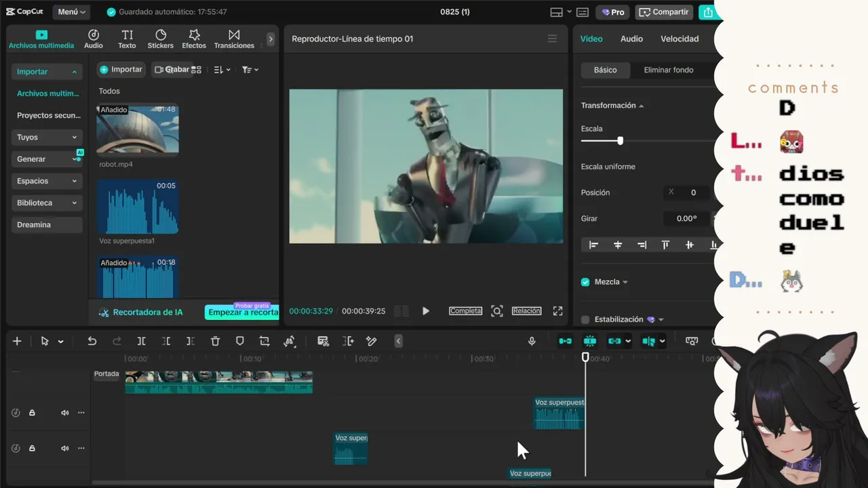Viewport: 868px width, 488px height.
Task: Select Proyectos secundarios in the sidebar
Action: tap(49, 115)
